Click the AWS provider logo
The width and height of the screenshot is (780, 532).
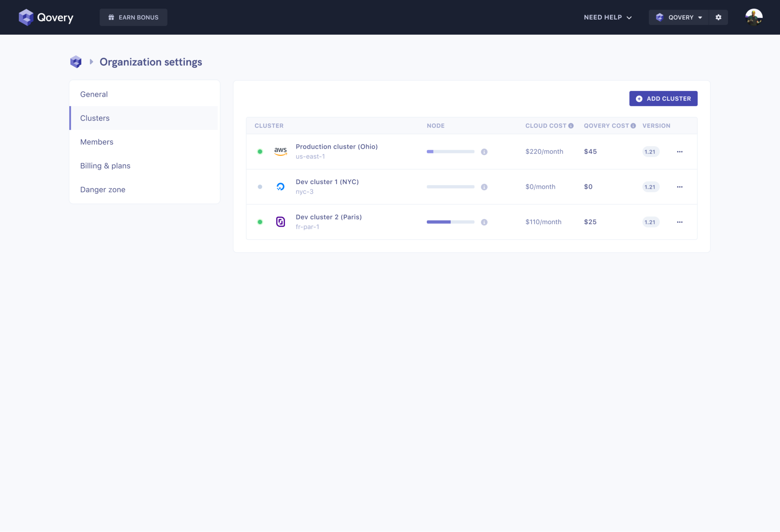coord(280,151)
